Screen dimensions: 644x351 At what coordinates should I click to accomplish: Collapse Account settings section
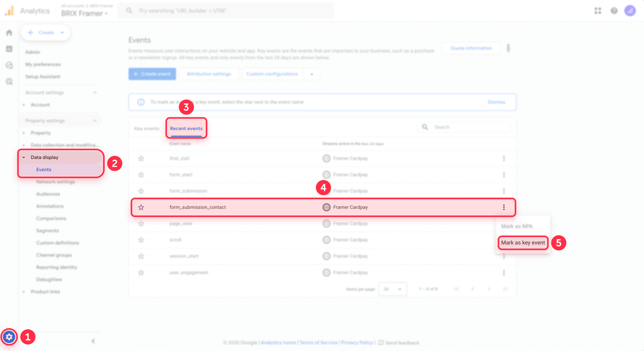tap(95, 92)
